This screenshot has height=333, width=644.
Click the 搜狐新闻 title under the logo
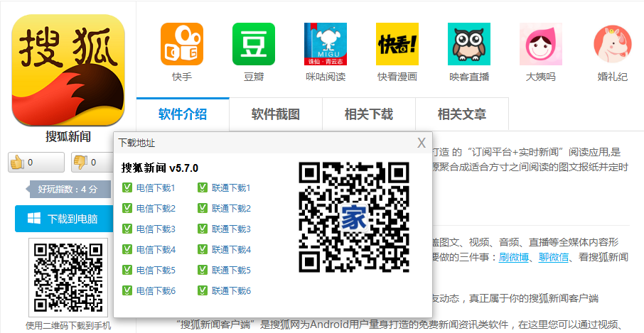click(68, 137)
